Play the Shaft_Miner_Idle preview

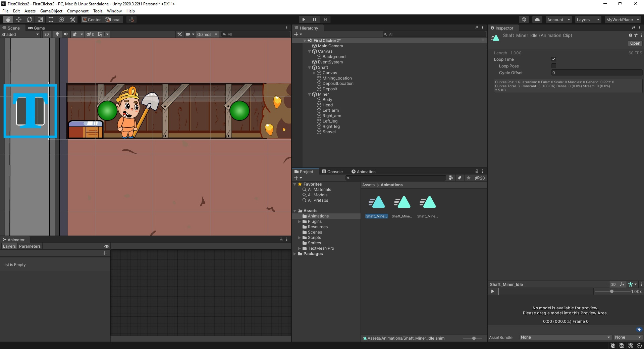click(x=492, y=291)
